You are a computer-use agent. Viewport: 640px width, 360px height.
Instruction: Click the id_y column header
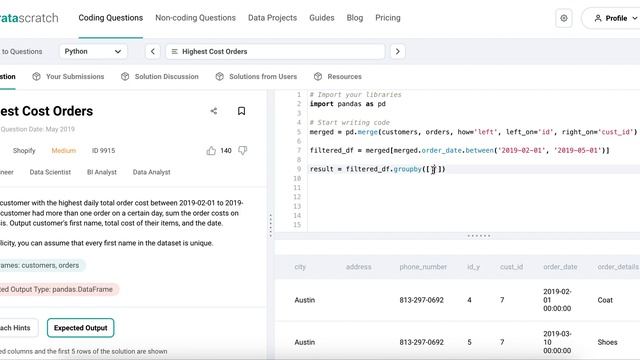click(473, 267)
